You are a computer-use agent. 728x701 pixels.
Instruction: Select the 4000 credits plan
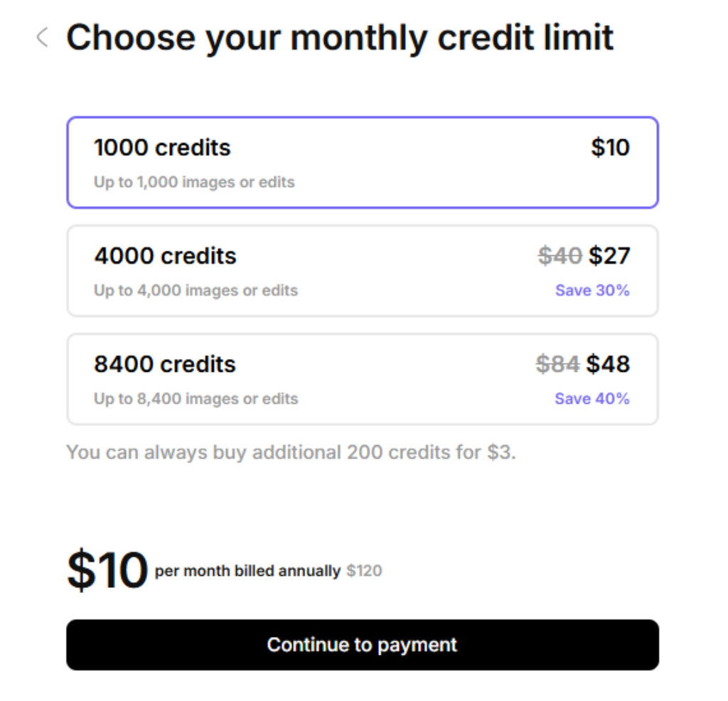[x=363, y=270]
